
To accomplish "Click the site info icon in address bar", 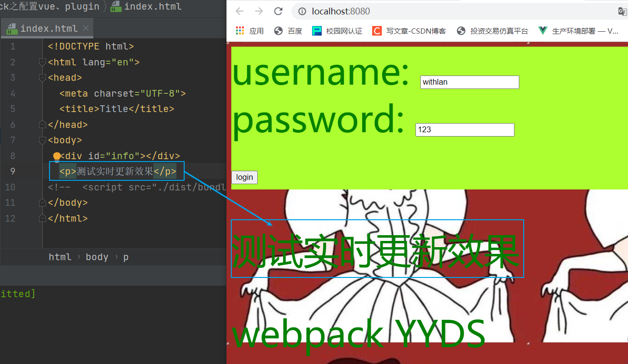I will pos(302,11).
